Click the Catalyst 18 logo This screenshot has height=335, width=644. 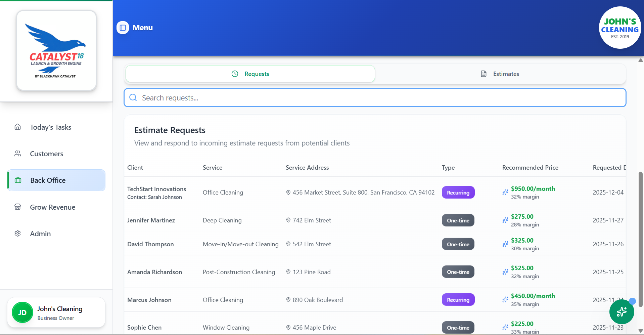click(56, 50)
